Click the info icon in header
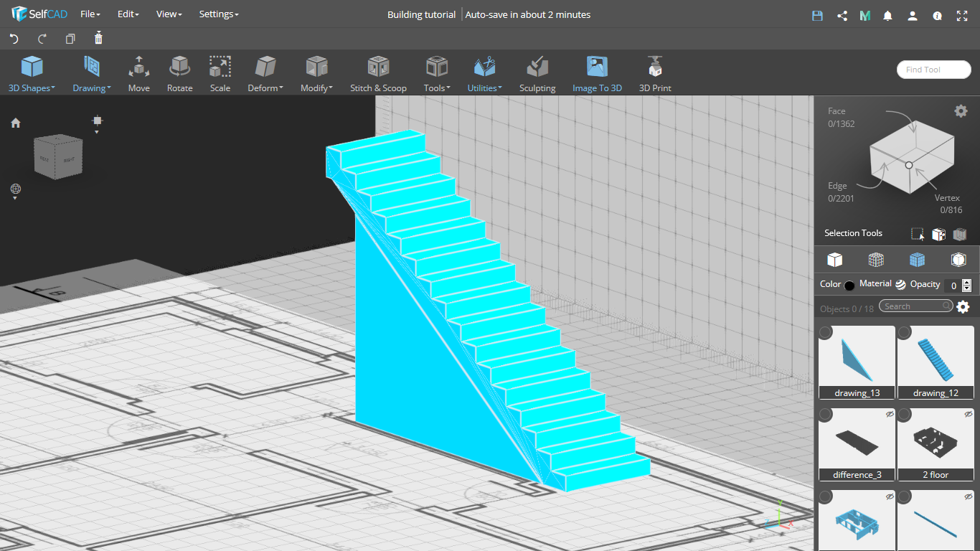This screenshot has width=980, height=551. tap(937, 15)
